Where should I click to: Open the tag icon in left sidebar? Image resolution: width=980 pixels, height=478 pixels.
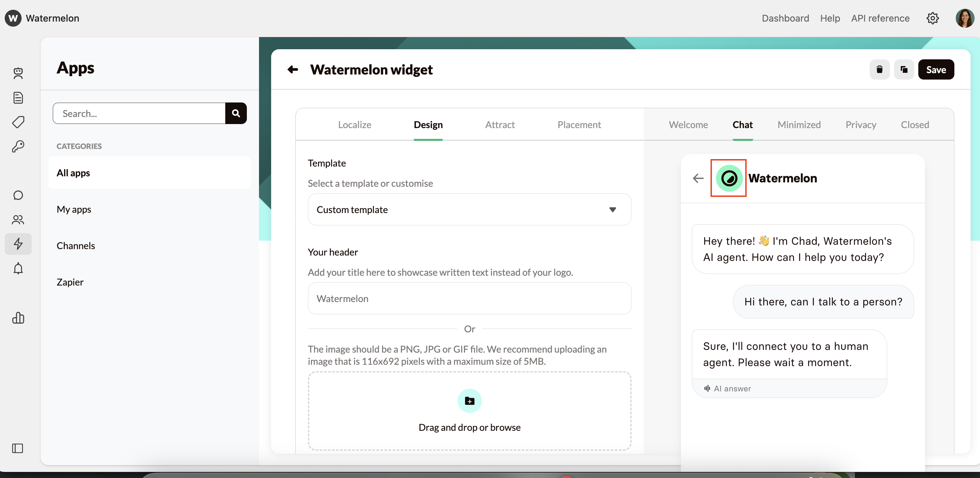click(x=18, y=122)
